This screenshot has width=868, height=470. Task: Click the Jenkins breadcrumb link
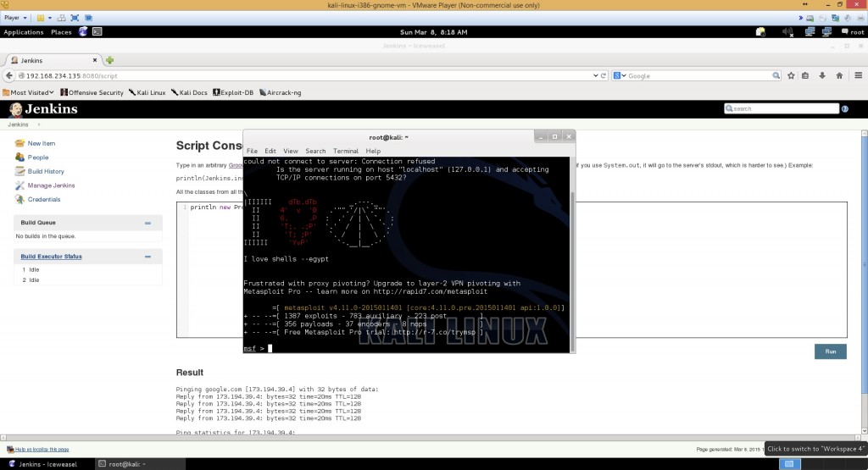tap(18, 125)
